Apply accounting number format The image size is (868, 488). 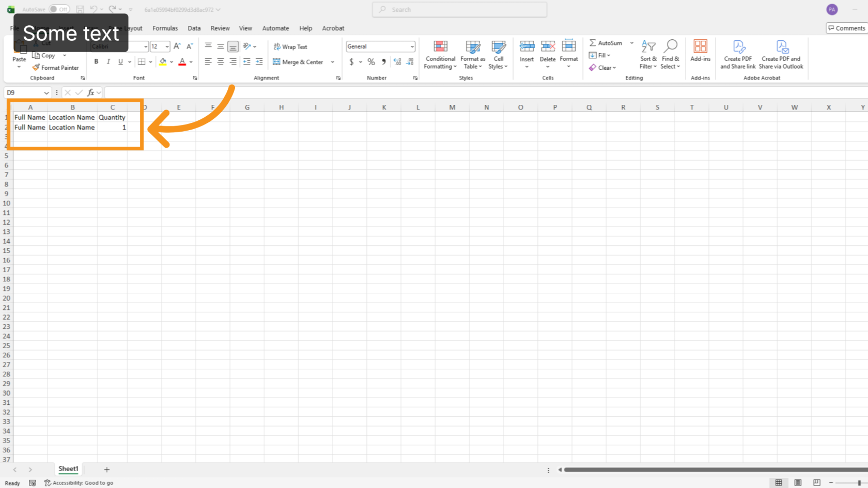point(351,62)
